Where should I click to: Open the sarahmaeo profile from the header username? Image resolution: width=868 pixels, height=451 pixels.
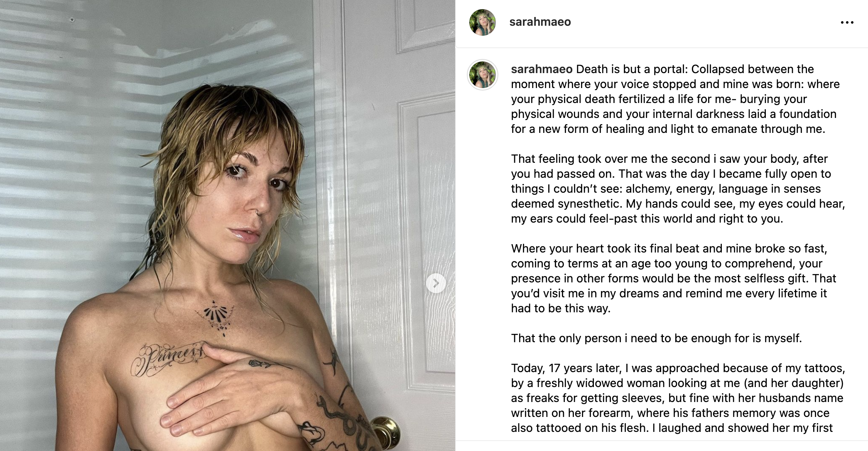[540, 22]
